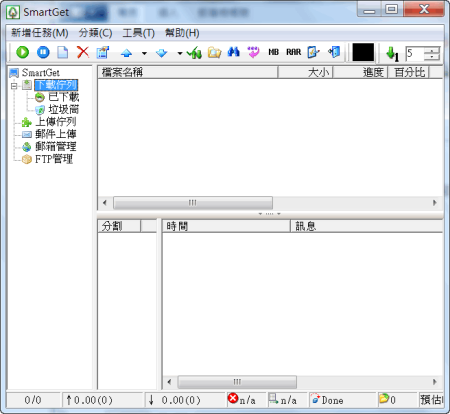Click the message log horizontal scrollbar thumb
450x414 pixels.
coord(237,382)
